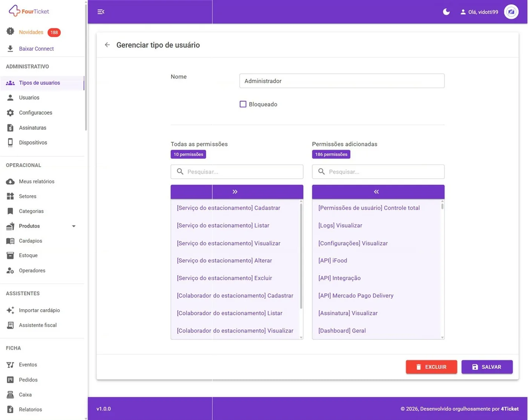Click the Relatorios document icon
This screenshot has width=528, height=420.
pos(10,409)
